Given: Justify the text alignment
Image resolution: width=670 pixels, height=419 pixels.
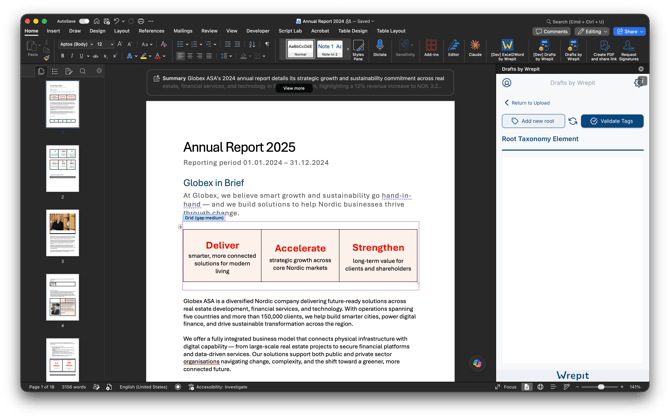Looking at the screenshot, I should click(x=209, y=56).
